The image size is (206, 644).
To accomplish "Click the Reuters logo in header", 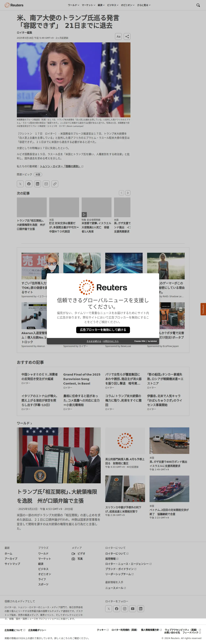I will coord(14,5).
